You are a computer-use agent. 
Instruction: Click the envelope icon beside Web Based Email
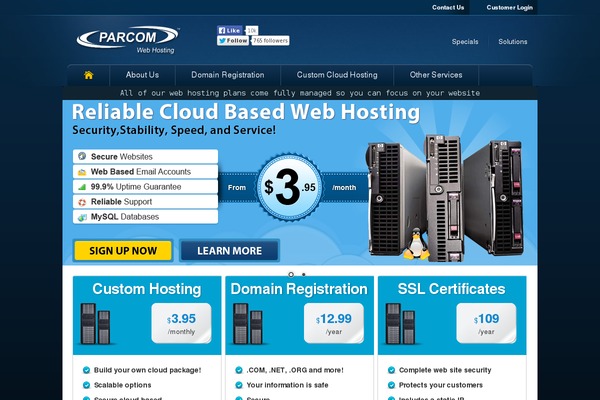(82, 172)
